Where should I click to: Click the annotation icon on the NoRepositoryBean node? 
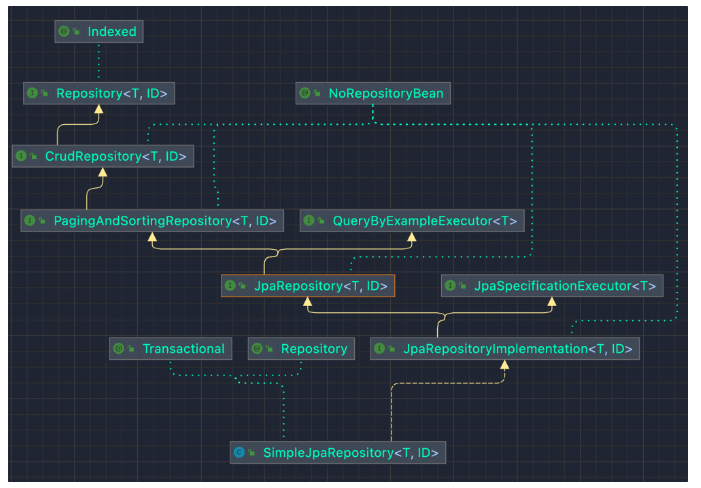304,93
